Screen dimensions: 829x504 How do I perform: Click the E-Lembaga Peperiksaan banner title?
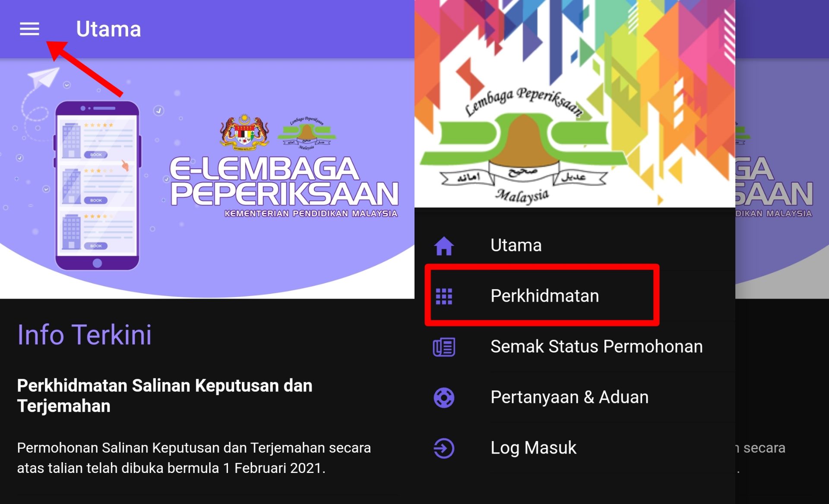284,182
